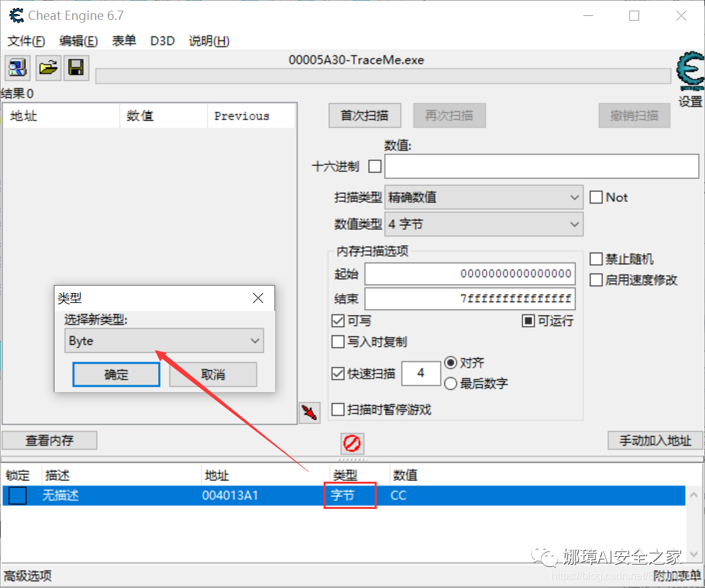Open the 表单 menu
Screen dimensions: 705x588
[x=124, y=41]
